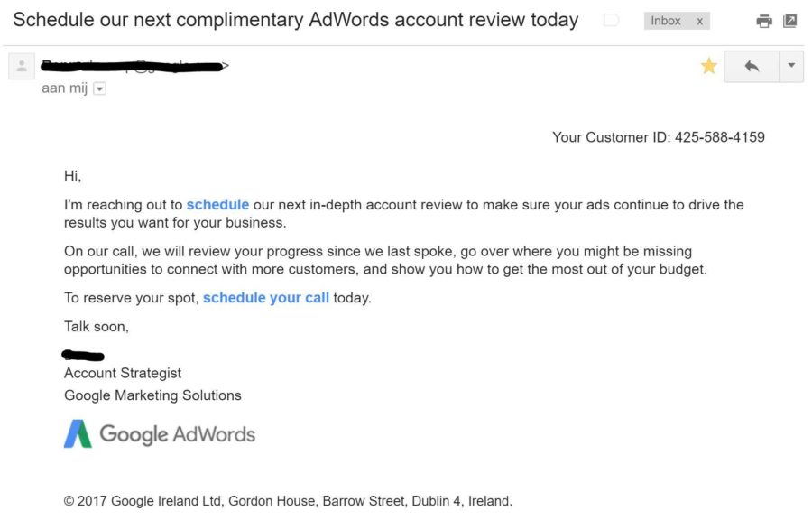Expand more options arrow beside reply

point(791,66)
